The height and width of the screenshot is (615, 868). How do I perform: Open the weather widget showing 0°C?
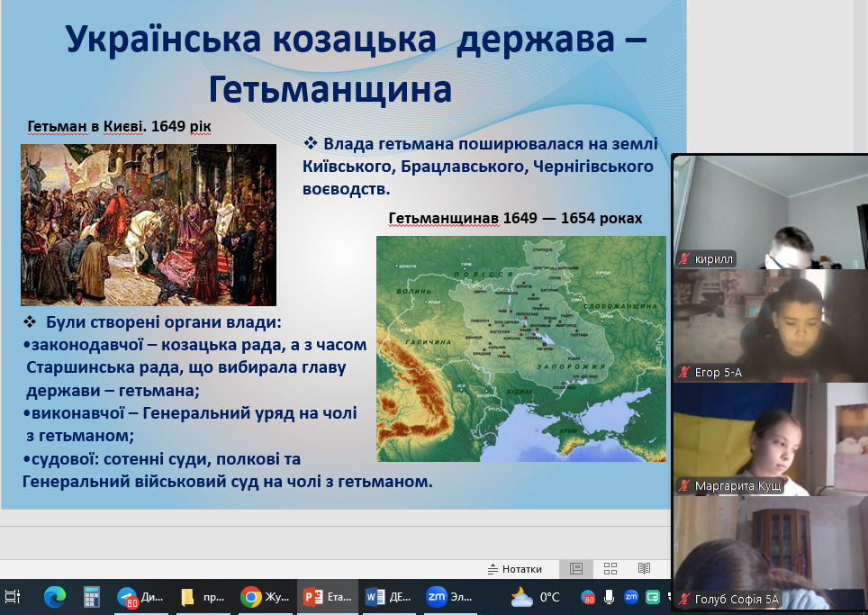click(536, 597)
